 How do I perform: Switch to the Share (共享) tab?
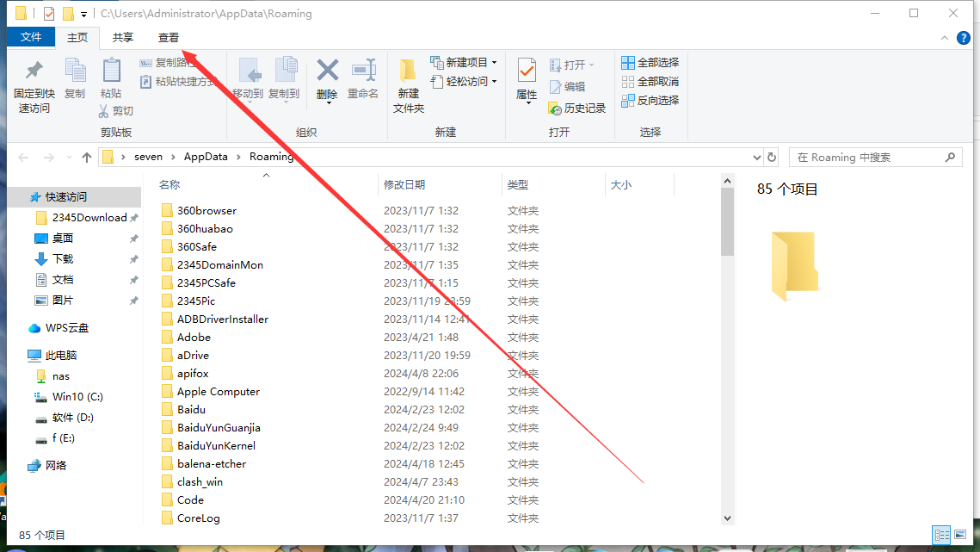click(122, 38)
